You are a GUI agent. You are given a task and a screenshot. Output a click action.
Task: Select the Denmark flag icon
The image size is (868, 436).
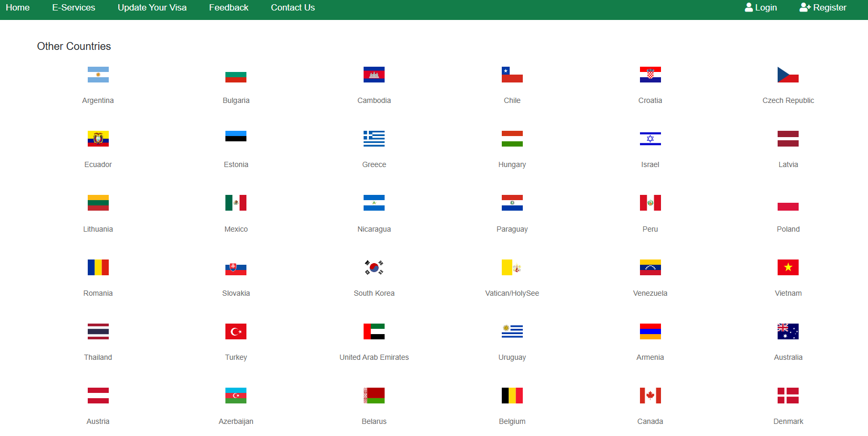[788, 396]
